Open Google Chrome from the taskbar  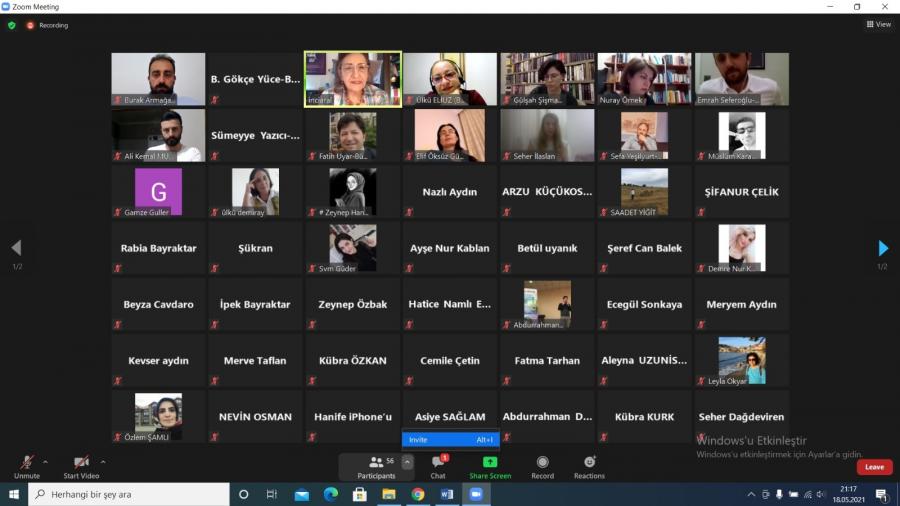(x=418, y=494)
